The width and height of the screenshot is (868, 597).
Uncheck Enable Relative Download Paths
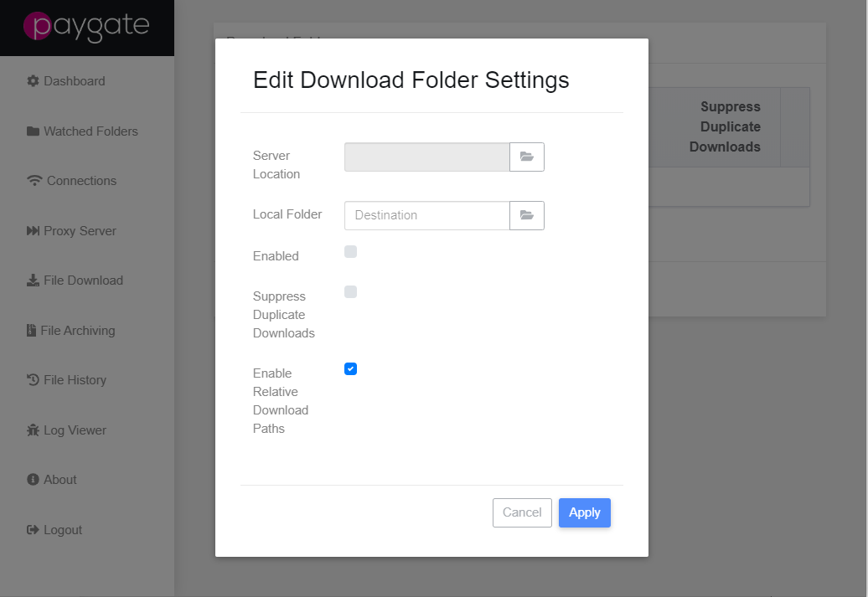[350, 369]
